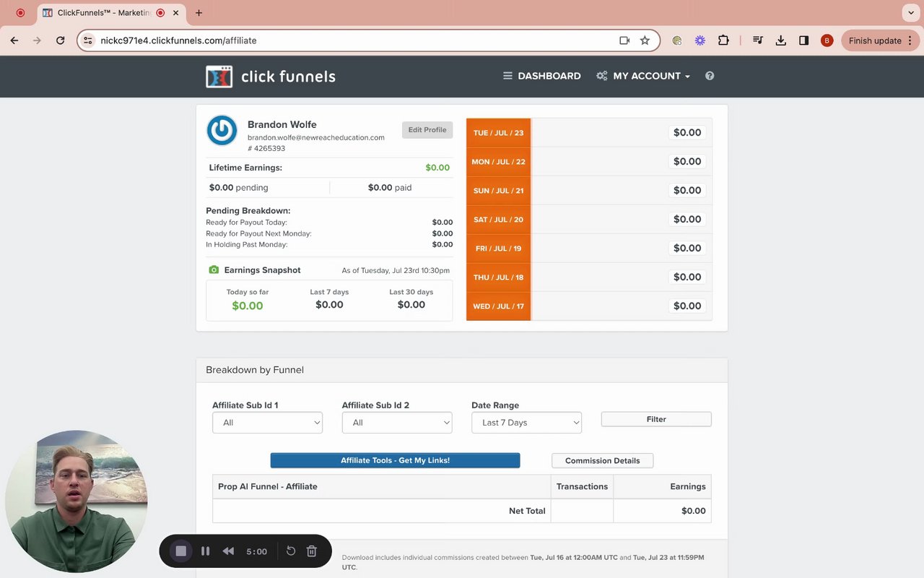Click Affiliate Tools - Get My Links!

coord(395,460)
